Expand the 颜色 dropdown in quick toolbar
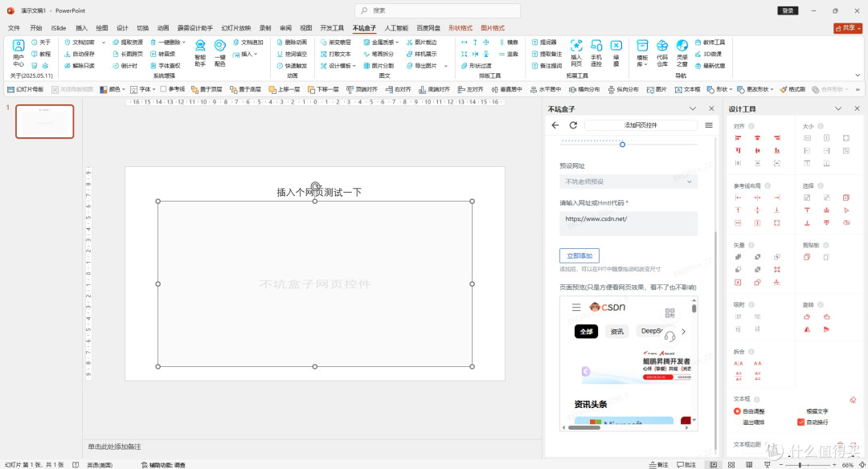The width and height of the screenshot is (868, 469). (x=124, y=90)
